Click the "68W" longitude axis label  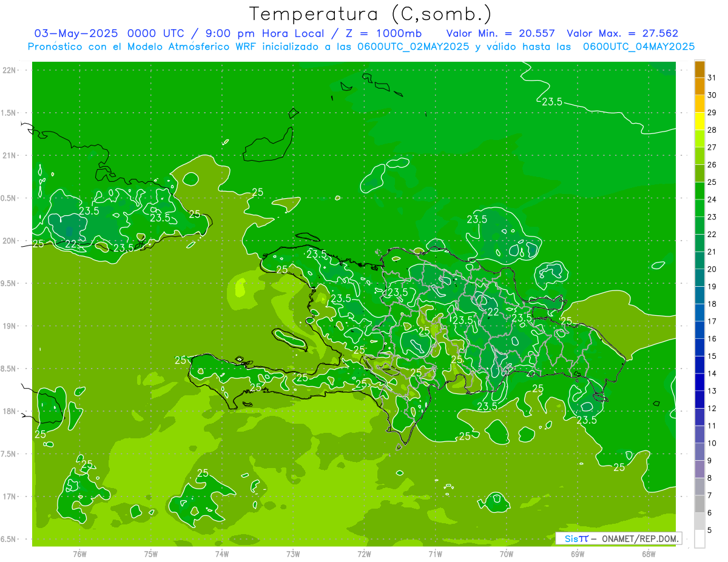click(648, 554)
